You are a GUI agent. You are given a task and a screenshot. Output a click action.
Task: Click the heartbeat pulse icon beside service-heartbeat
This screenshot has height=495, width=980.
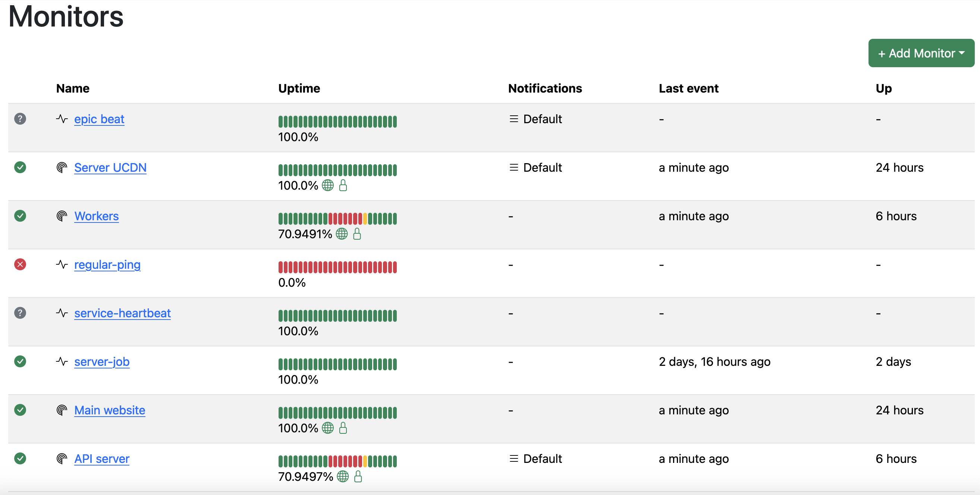pos(62,313)
